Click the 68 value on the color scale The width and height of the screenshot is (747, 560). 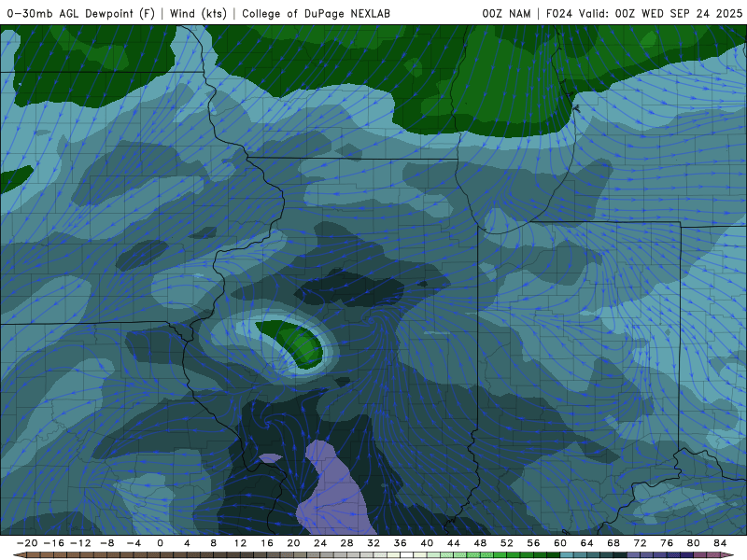(x=613, y=543)
